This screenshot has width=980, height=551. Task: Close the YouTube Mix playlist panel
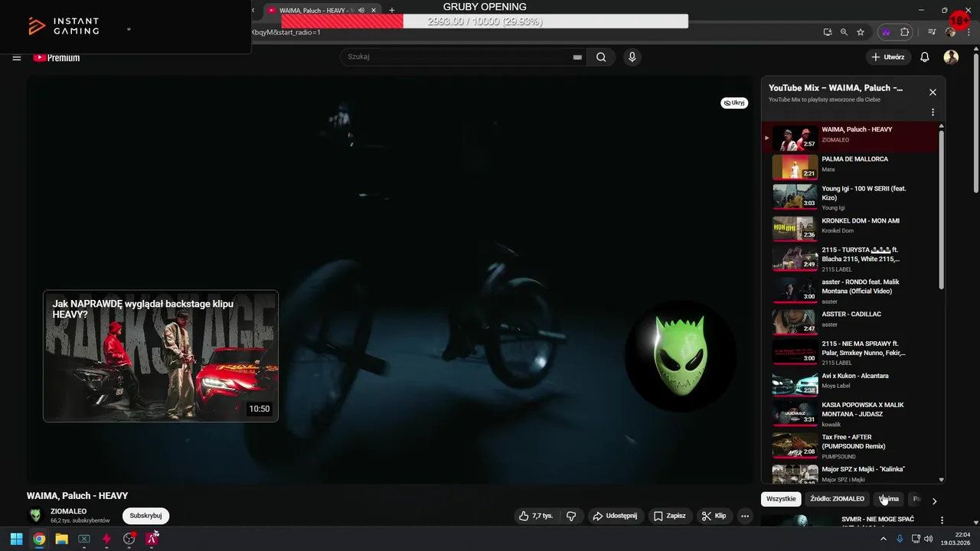tap(933, 92)
